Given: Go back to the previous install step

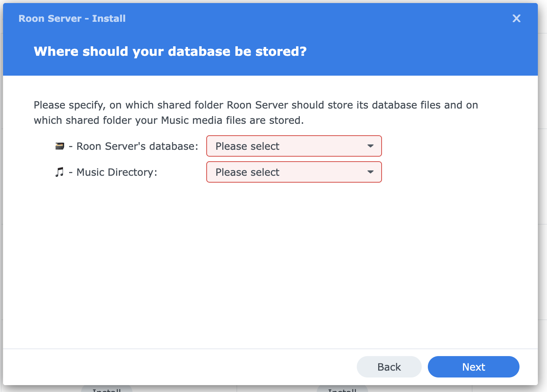Looking at the screenshot, I should pyautogui.click(x=389, y=367).
